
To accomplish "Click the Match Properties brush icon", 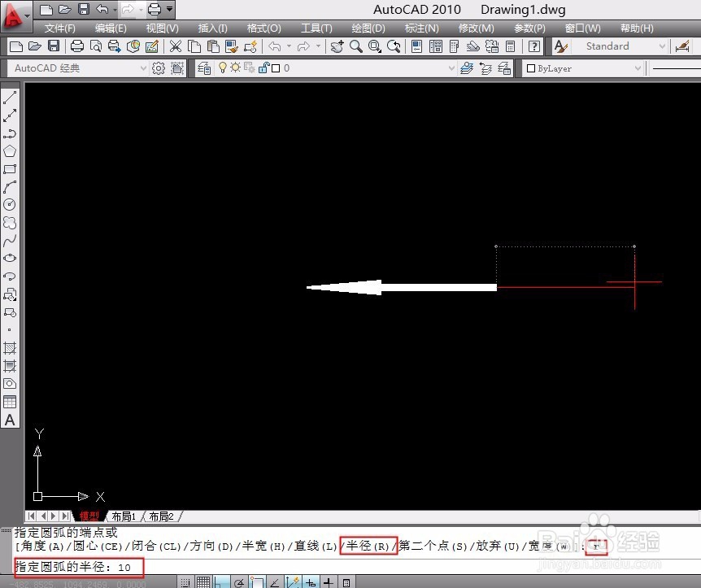I will pyautogui.click(x=232, y=46).
